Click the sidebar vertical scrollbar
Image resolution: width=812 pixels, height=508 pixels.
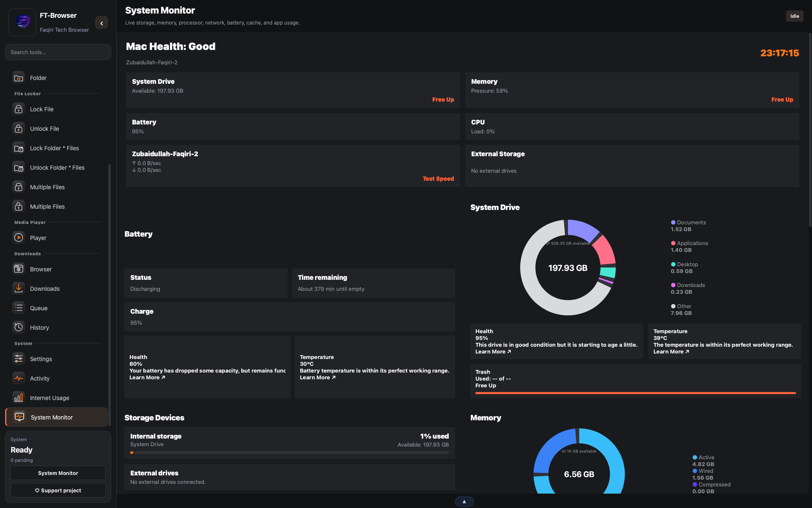pyautogui.click(x=110, y=295)
